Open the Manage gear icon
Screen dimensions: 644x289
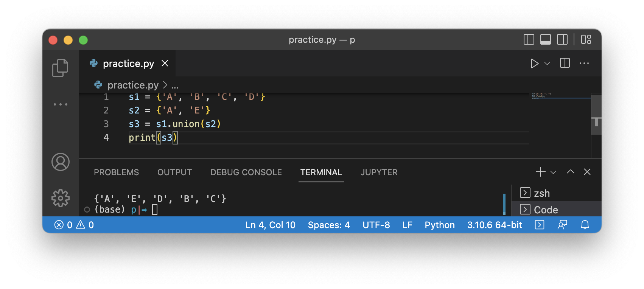[x=61, y=198]
